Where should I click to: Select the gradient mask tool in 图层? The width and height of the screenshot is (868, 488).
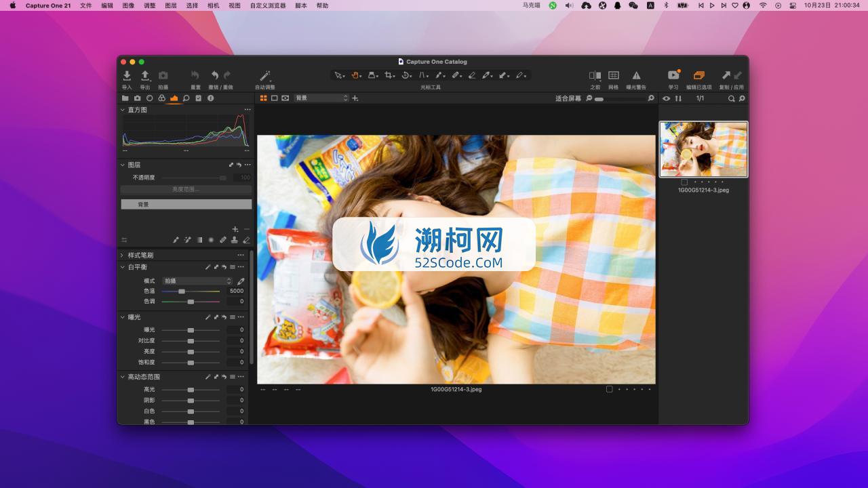[x=199, y=240]
